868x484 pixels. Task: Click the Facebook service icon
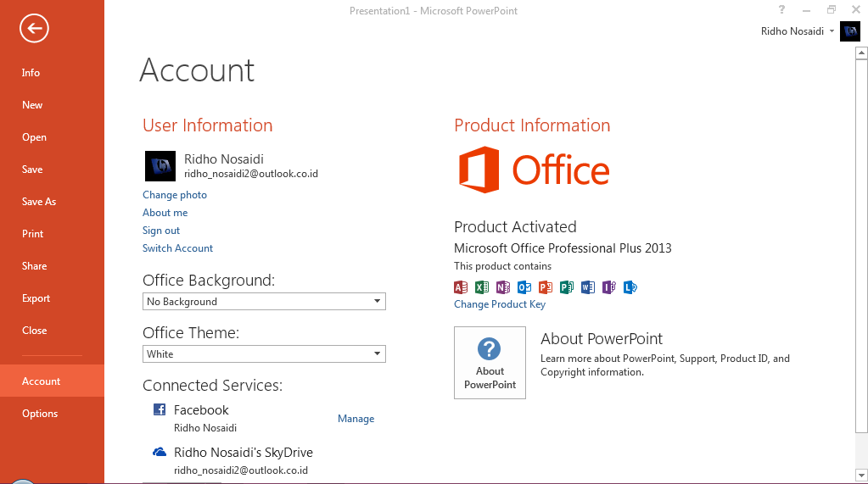(160, 409)
